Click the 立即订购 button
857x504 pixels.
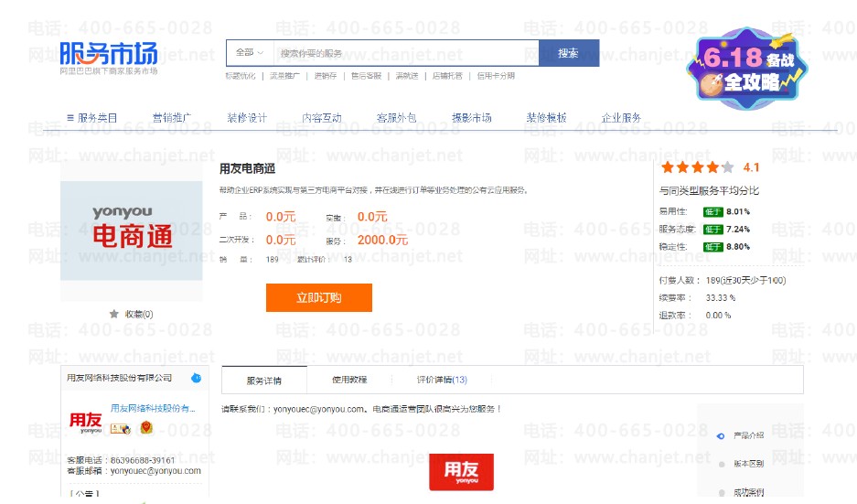pyautogui.click(x=319, y=297)
